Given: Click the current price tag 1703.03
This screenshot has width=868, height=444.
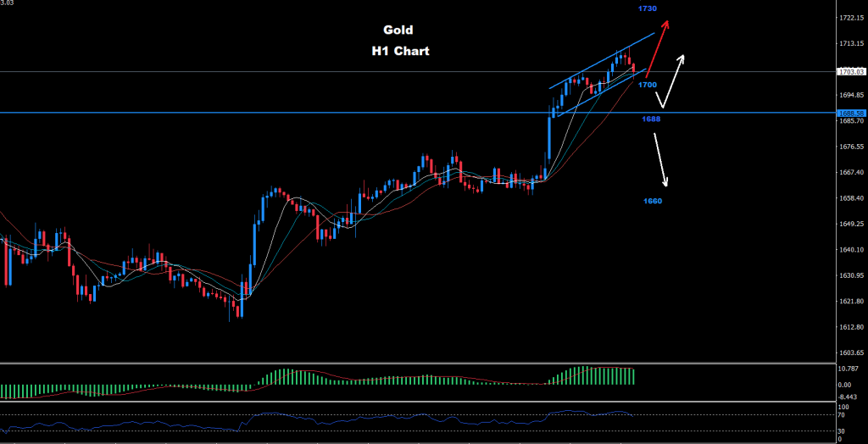Looking at the screenshot, I should pos(852,72).
